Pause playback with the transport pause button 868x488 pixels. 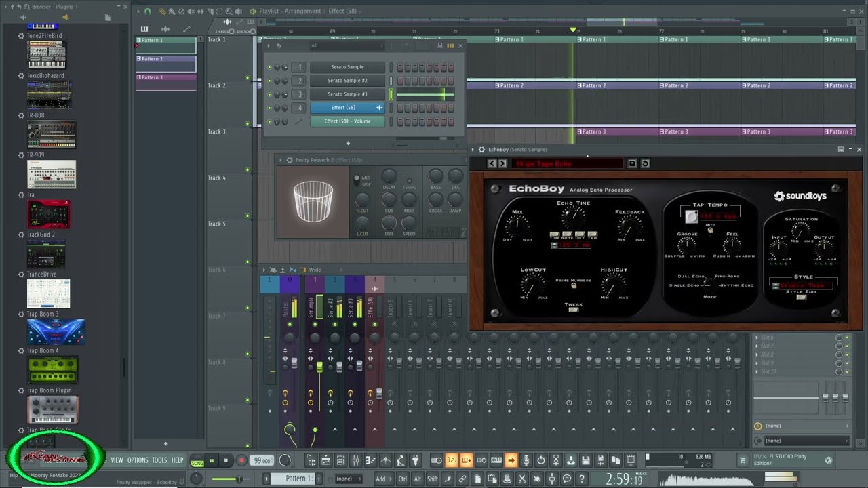click(212, 461)
